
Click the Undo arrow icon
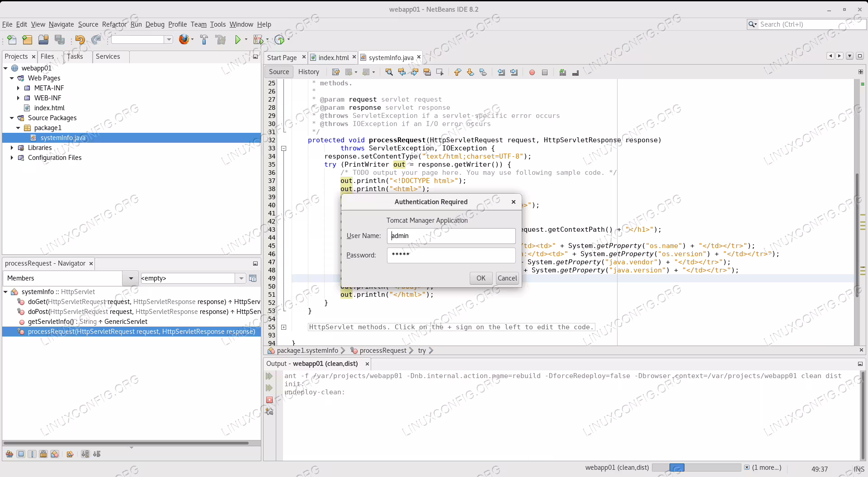pyautogui.click(x=80, y=40)
